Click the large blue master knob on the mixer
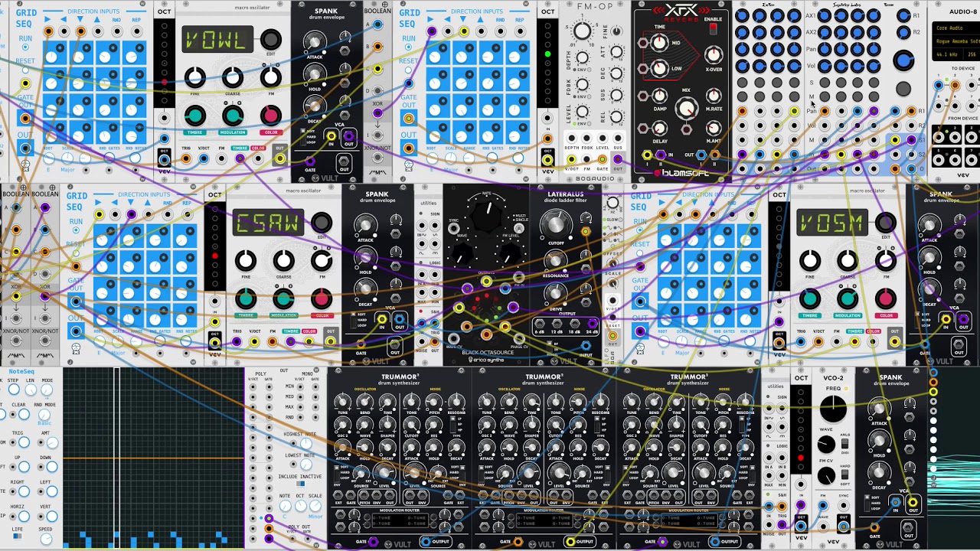Screen dimensions: 980x551 click(x=904, y=60)
